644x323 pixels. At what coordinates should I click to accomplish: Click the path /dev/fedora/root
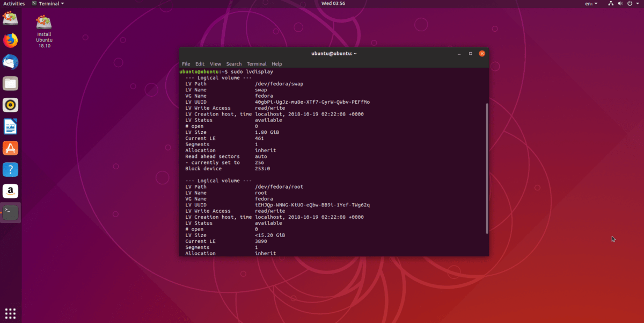click(x=280, y=187)
